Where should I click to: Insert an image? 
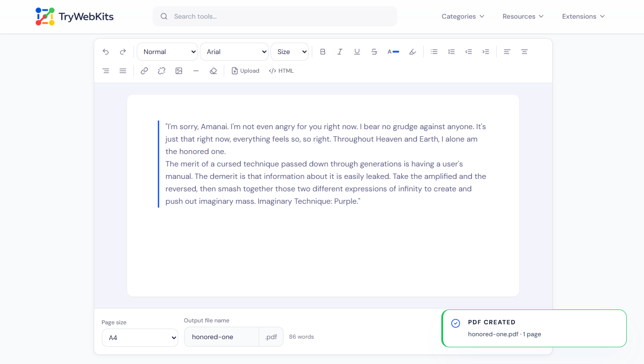click(x=179, y=71)
